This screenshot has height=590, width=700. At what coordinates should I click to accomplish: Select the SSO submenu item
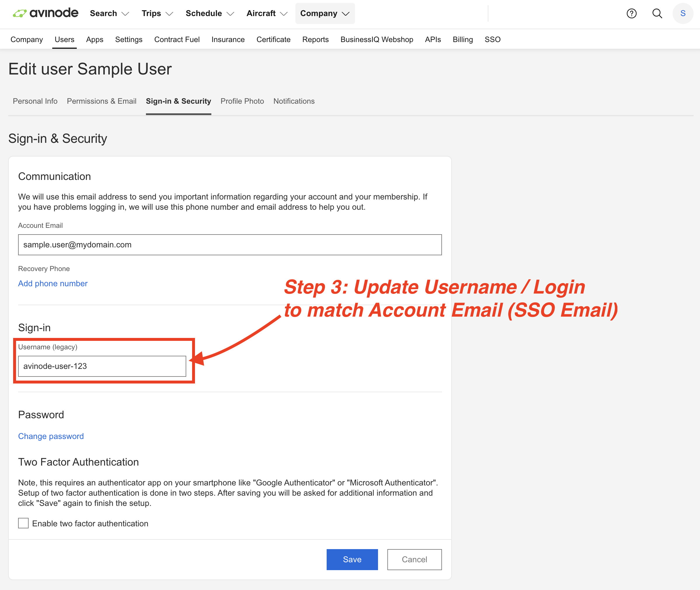[x=492, y=39]
